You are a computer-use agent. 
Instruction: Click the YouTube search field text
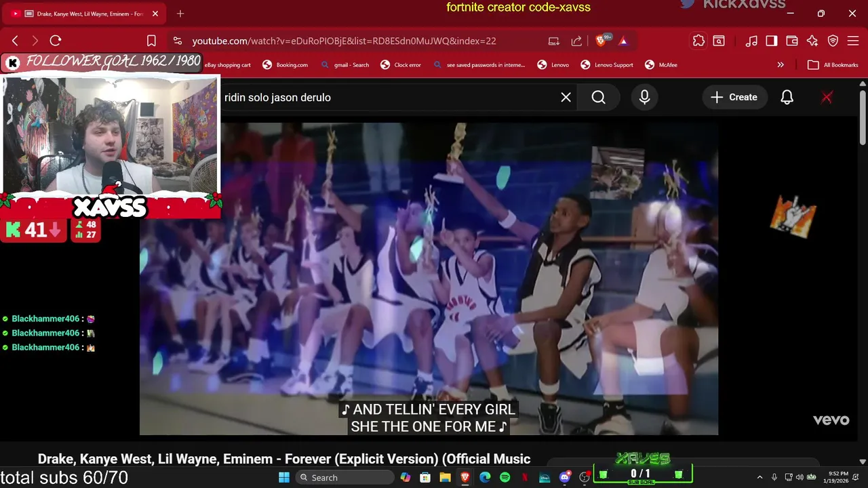(x=277, y=97)
